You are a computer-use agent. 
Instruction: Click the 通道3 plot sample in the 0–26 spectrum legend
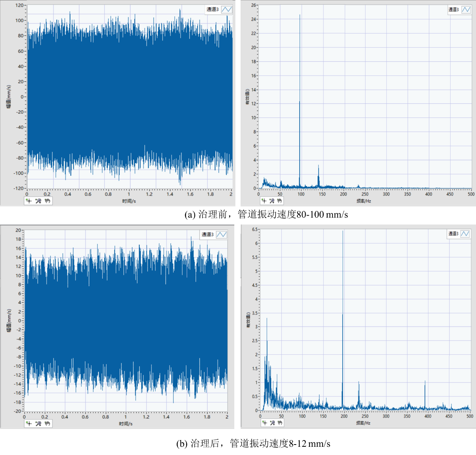466,10
